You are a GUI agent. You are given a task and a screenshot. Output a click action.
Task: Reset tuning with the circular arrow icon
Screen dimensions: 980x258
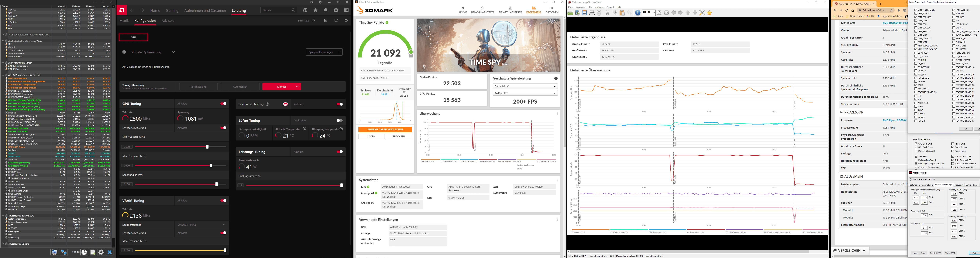click(x=346, y=21)
